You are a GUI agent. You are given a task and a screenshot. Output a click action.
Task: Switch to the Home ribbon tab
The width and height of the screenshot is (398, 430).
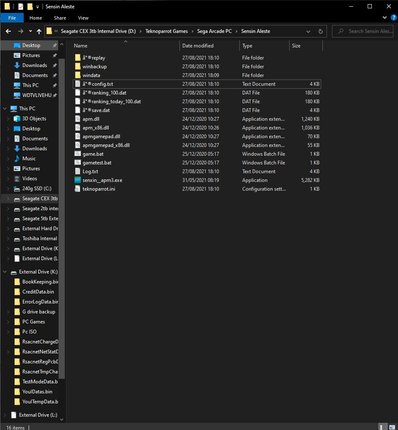pos(36,18)
